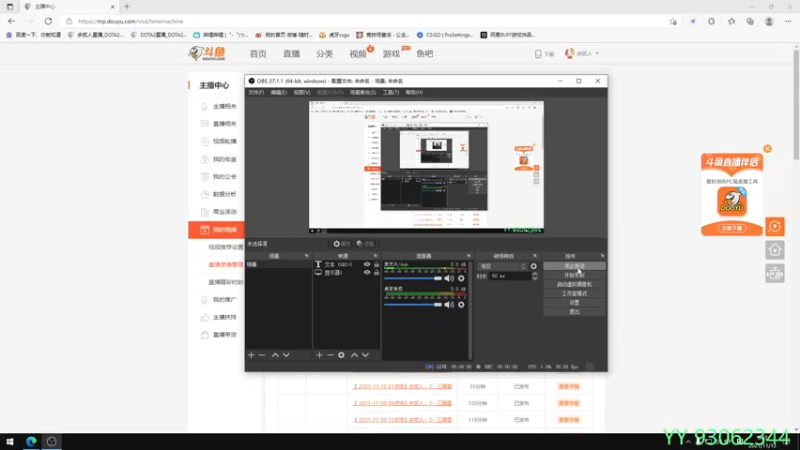Click the OBS Studio icon in the taskbar
The width and height of the screenshot is (800, 450).
[x=52, y=442]
